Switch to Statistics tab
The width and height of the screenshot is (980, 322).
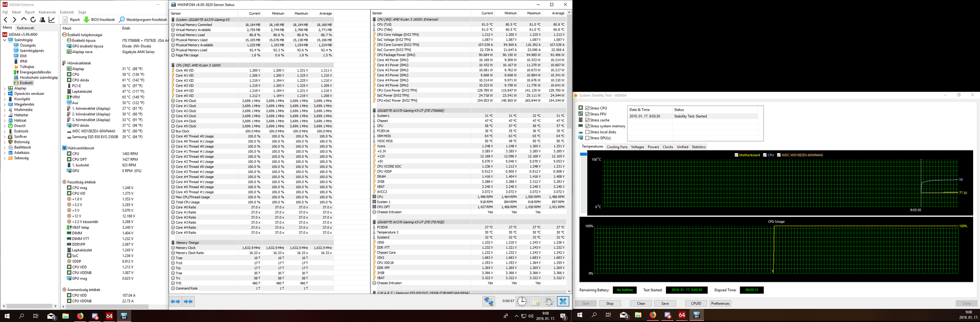[x=698, y=147]
